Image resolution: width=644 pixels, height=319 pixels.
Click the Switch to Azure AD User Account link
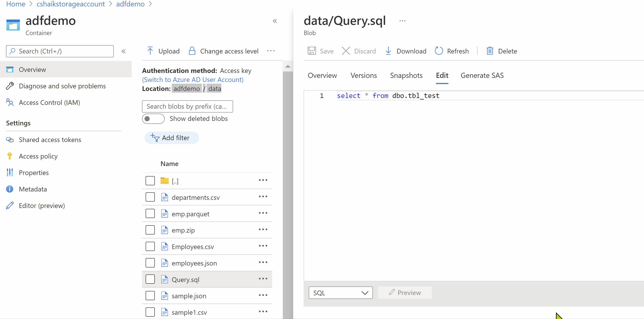(193, 79)
